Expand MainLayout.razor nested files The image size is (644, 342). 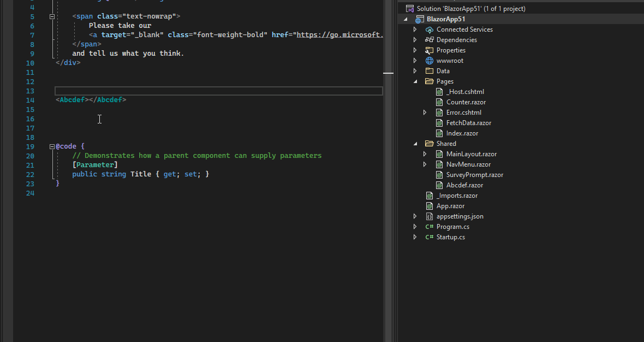click(425, 154)
